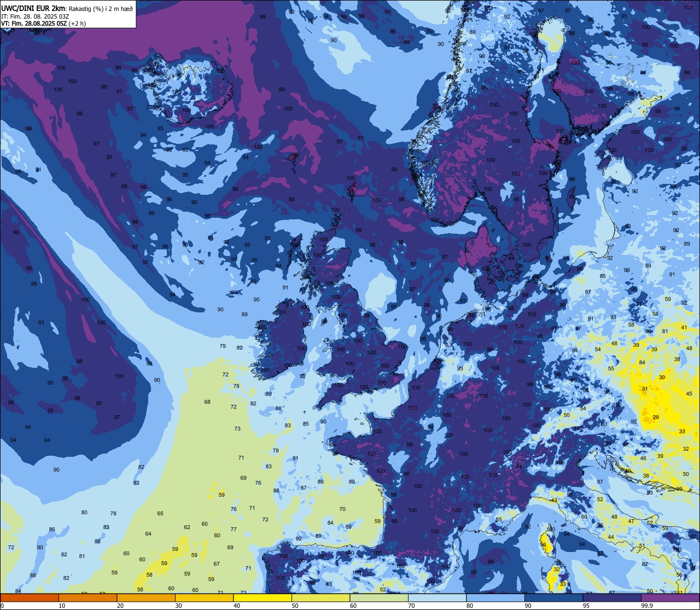Click the '79' value west of Ireland

tap(223, 346)
